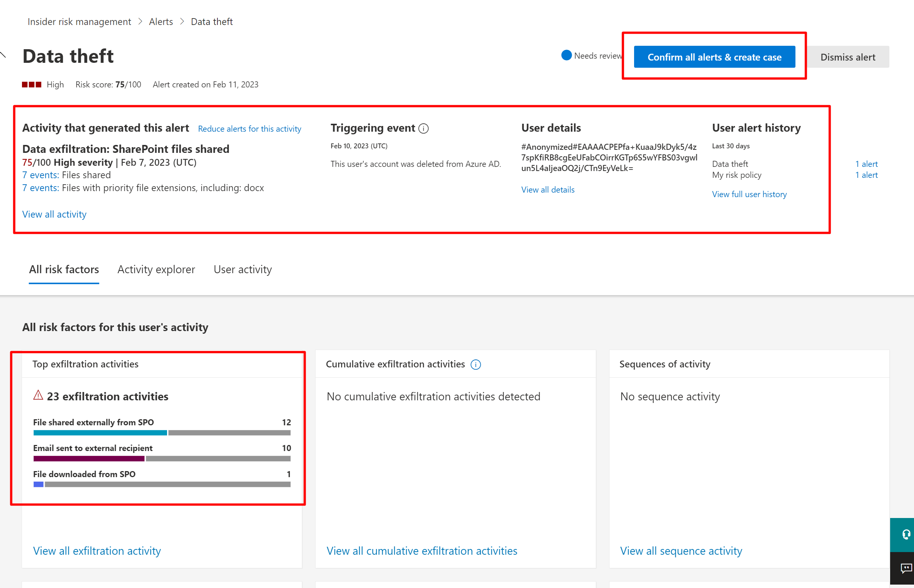Open View all exfiltration activity link
914x588 pixels.
click(97, 551)
